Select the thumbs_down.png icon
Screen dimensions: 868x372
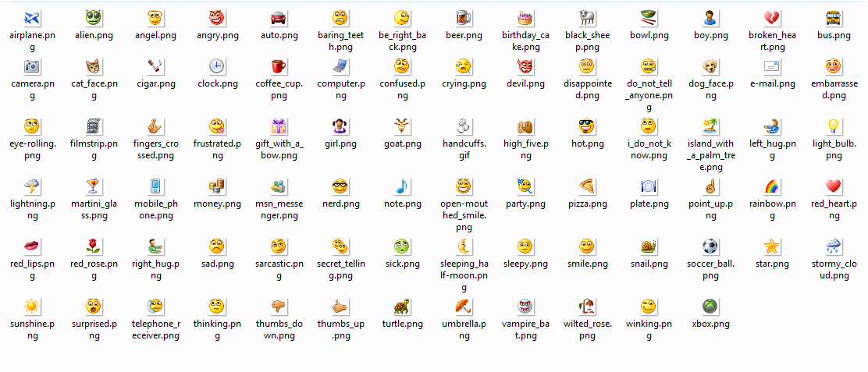279,306
